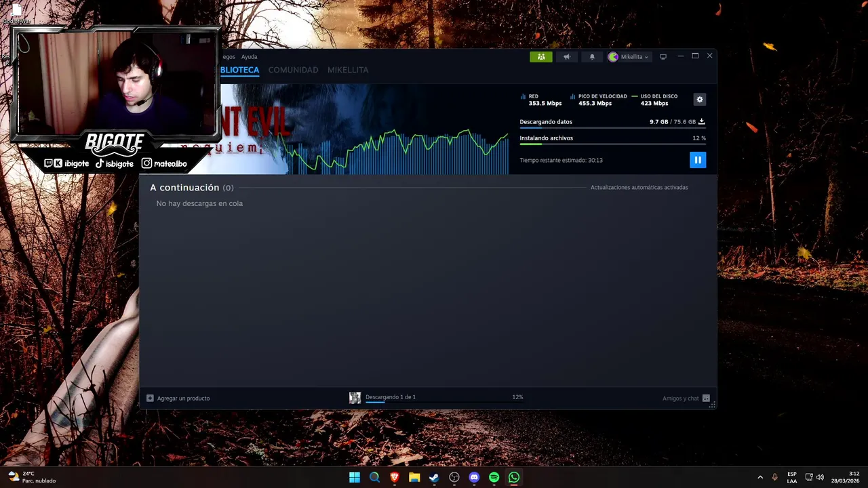The image size is (868, 488).
Task: Open Brave browser from taskbar
Action: point(395,477)
